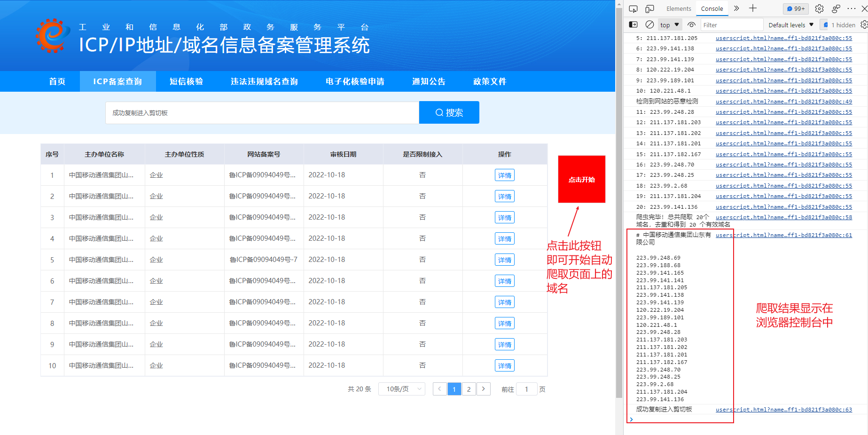Open DevTools more options ellipsis

(852, 8)
